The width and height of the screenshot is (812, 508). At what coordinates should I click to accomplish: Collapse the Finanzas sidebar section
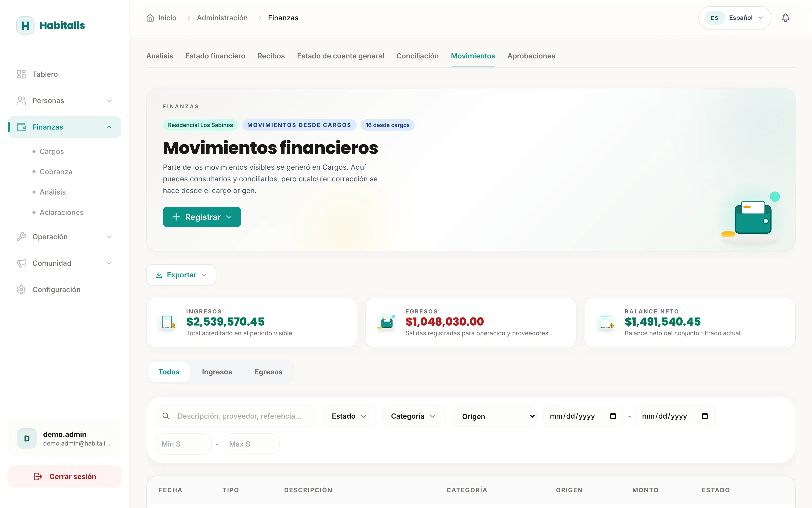coord(109,127)
